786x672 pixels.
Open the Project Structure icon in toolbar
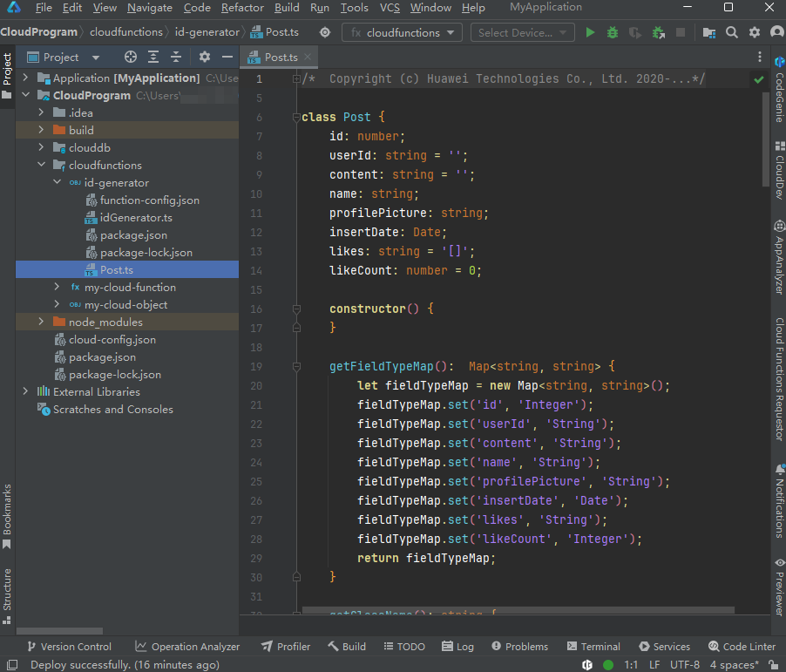click(x=709, y=32)
